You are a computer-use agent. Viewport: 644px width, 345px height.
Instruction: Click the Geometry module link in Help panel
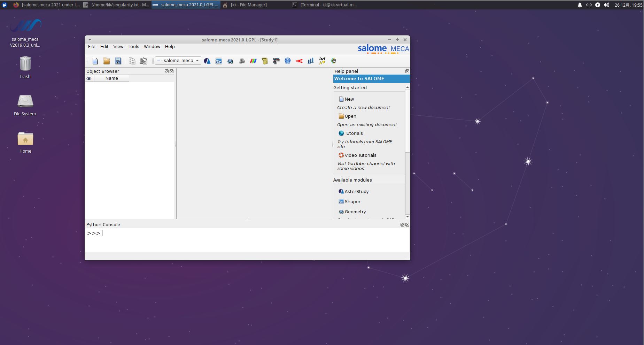pyautogui.click(x=355, y=212)
